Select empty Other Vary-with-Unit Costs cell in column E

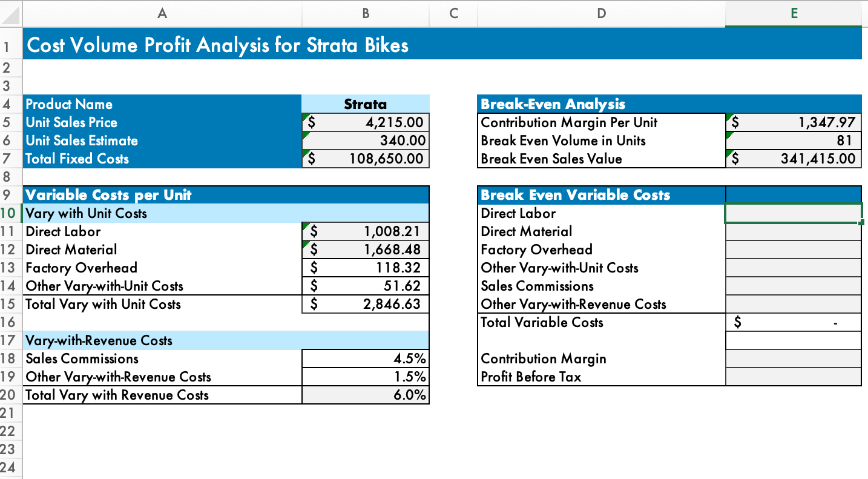794,268
